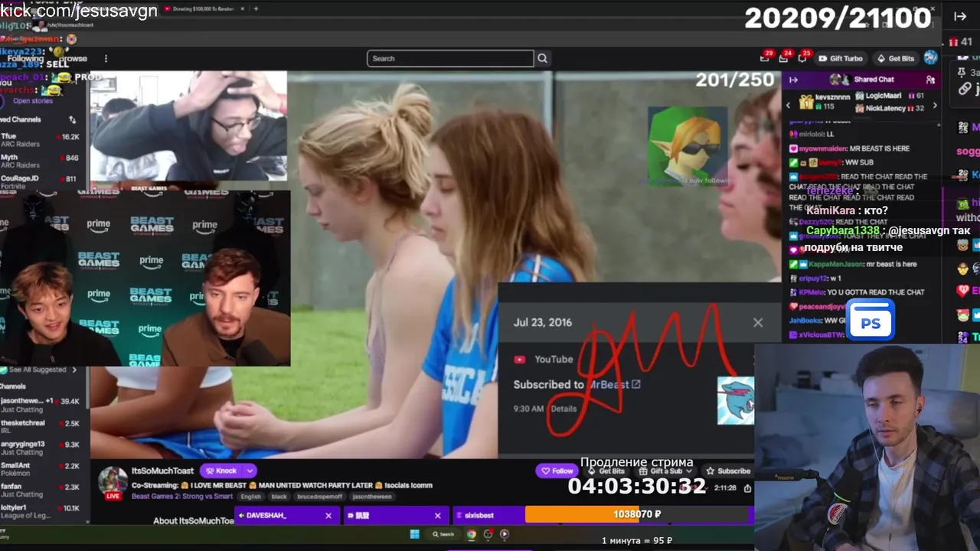Click the Follow button under the stream

[x=556, y=471]
